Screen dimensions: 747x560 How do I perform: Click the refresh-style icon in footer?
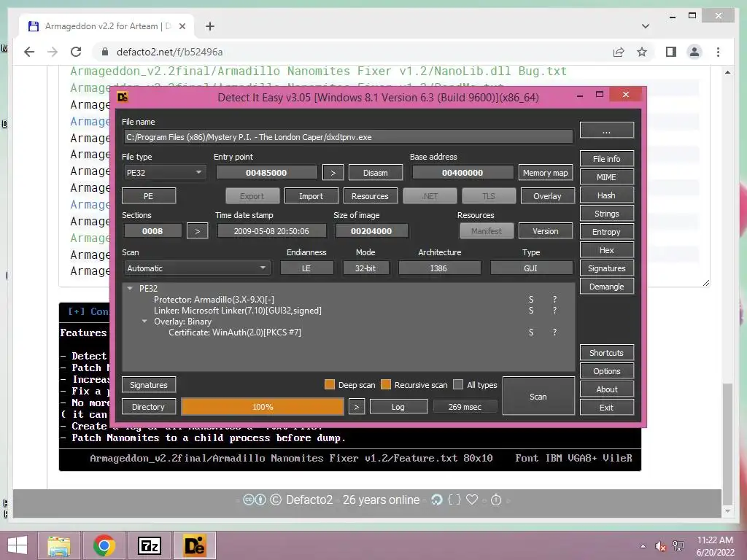[x=436, y=499]
